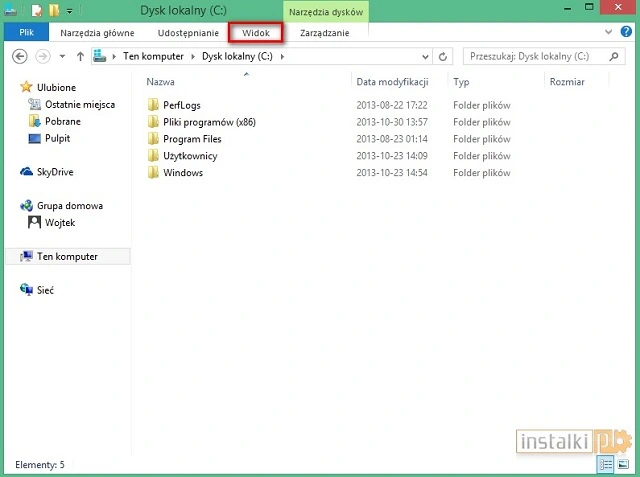Click the Properties quick access icon
Viewport: 640px width, 477px height.
(x=37, y=11)
